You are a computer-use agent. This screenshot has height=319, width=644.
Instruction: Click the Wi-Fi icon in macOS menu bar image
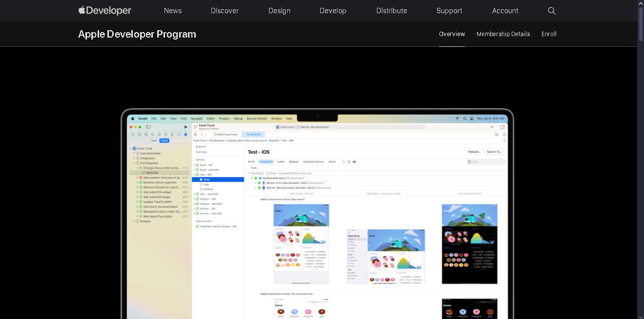457,119
